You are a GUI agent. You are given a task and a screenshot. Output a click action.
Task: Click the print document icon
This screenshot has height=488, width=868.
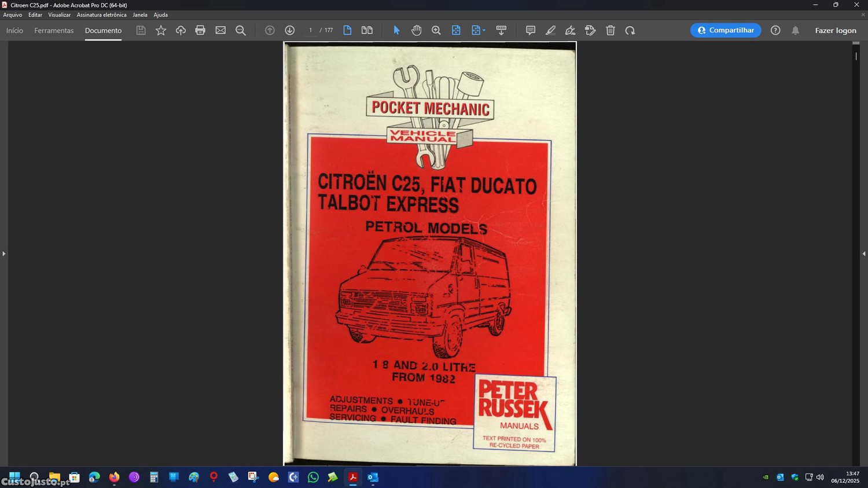pyautogui.click(x=200, y=30)
